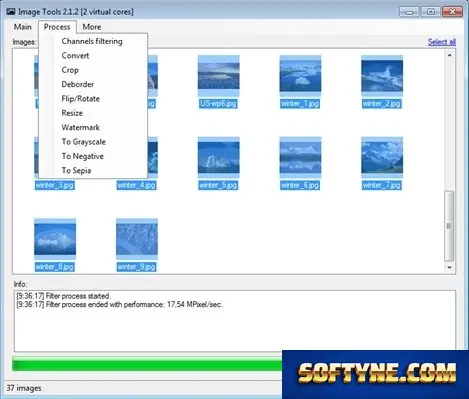Click the image list scroll up arrow
469x399 pixels.
point(449,55)
